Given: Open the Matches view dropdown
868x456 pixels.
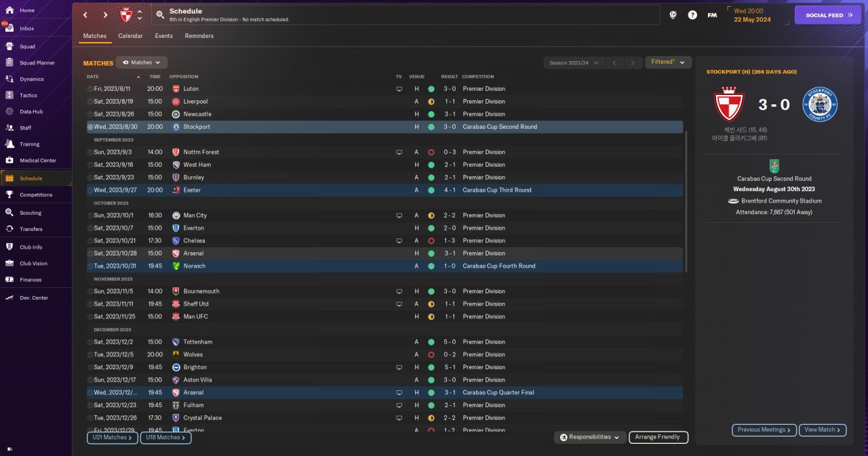Looking at the screenshot, I should point(142,62).
